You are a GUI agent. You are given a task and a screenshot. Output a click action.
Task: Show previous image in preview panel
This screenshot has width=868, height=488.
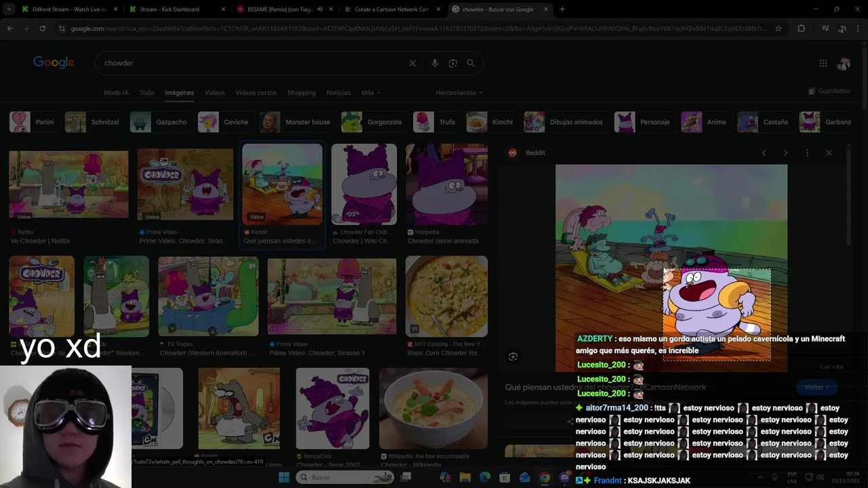click(764, 152)
